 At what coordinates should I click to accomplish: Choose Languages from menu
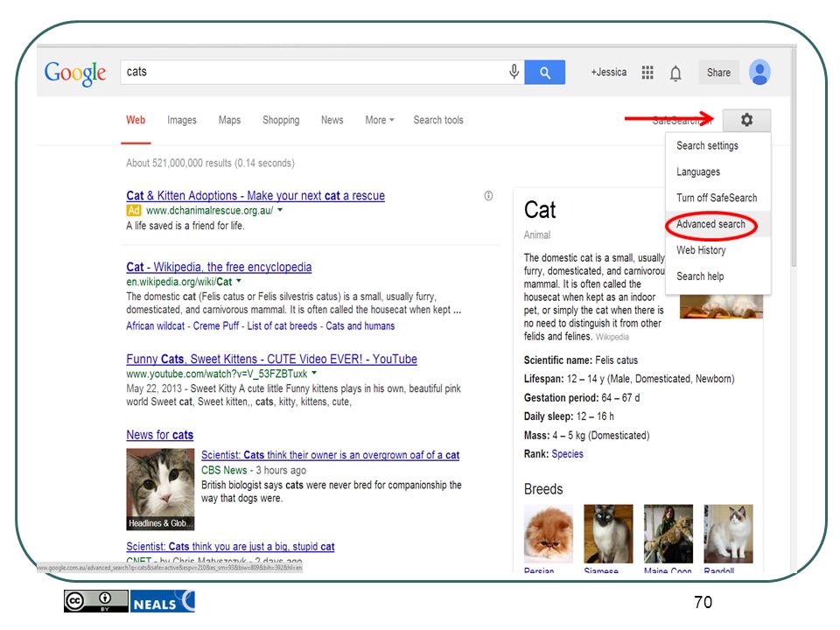pos(717,172)
